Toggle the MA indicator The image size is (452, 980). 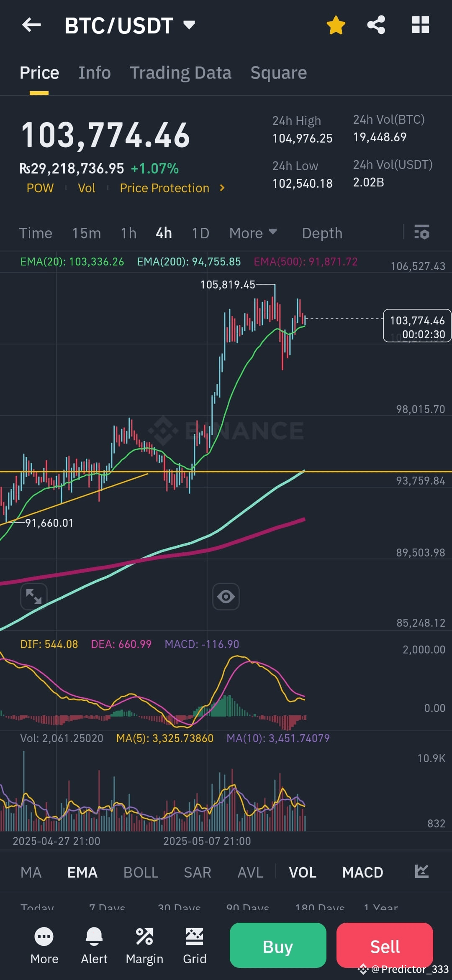(x=31, y=873)
